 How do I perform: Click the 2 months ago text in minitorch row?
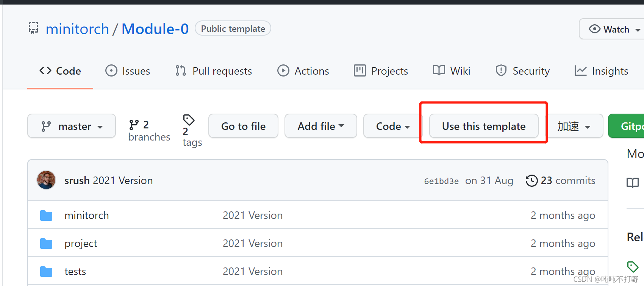[x=563, y=215]
